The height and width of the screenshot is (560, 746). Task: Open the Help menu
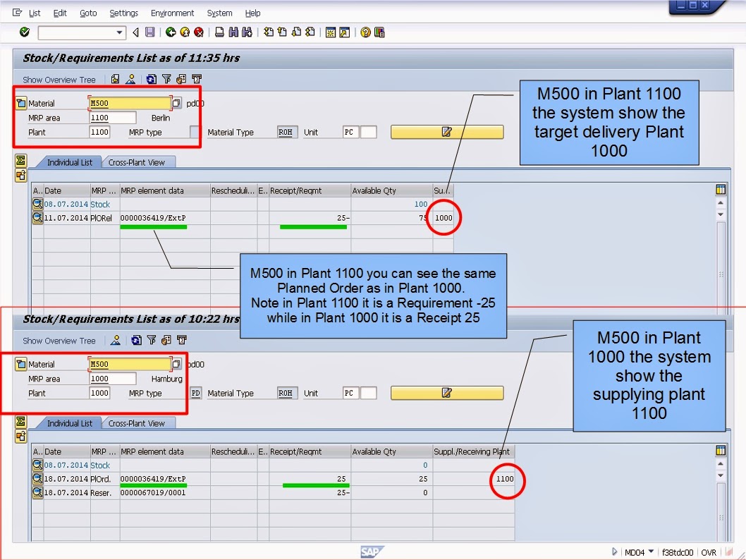pyautogui.click(x=252, y=13)
